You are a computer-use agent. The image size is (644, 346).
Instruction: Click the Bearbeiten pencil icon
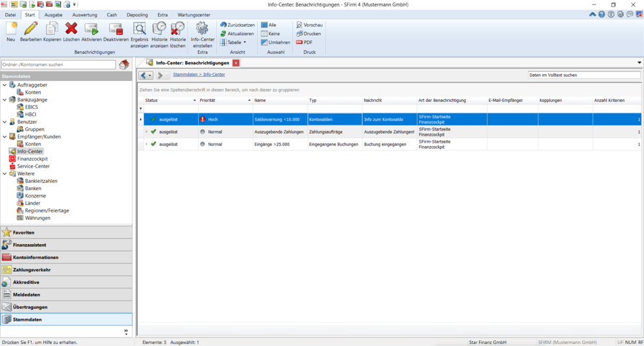(31, 29)
